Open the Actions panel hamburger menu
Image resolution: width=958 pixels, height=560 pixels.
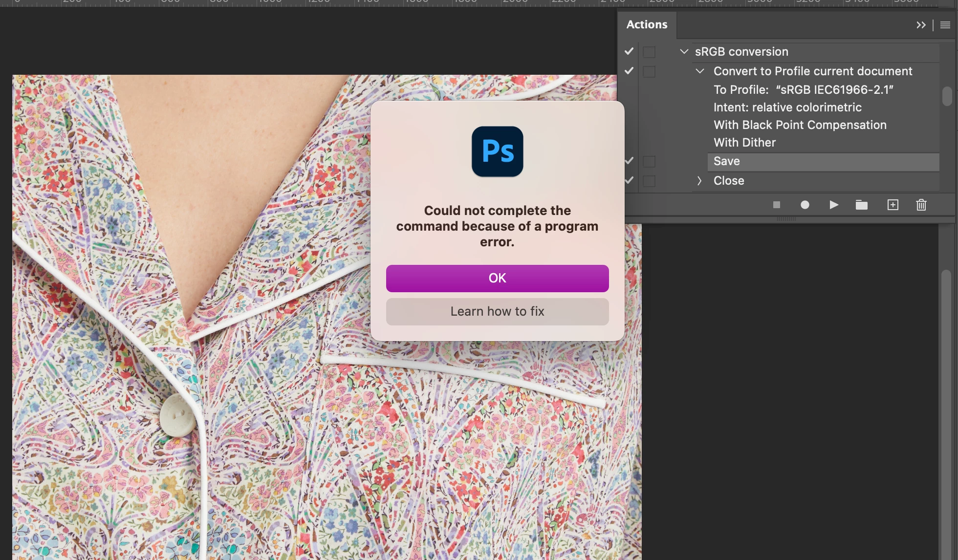(x=945, y=25)
